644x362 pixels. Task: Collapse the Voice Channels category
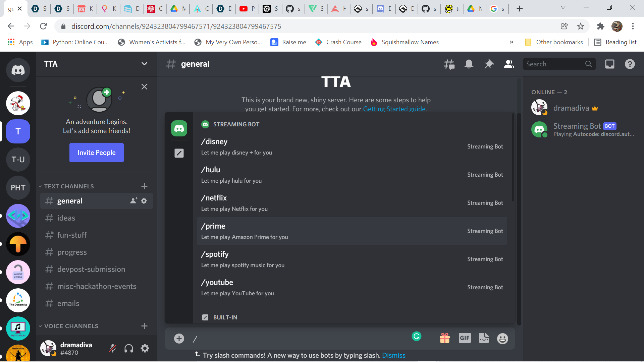point(71,326)
